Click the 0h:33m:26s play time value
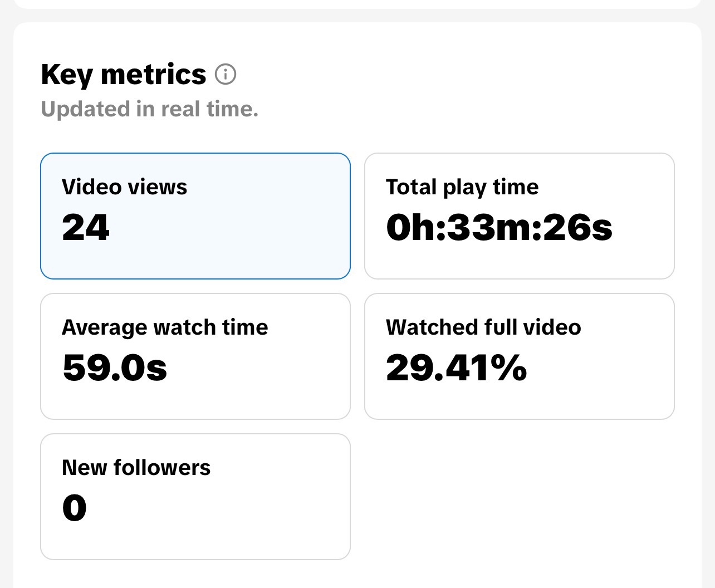Viewport: 715px width, 588px height. click(x=499, y=227)
